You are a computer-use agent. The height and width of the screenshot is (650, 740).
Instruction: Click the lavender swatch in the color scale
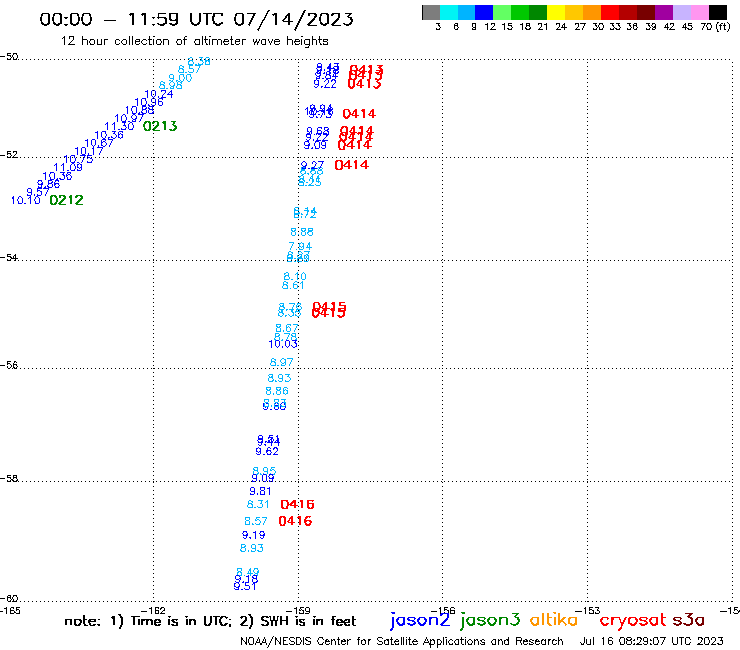coord(682,12)
